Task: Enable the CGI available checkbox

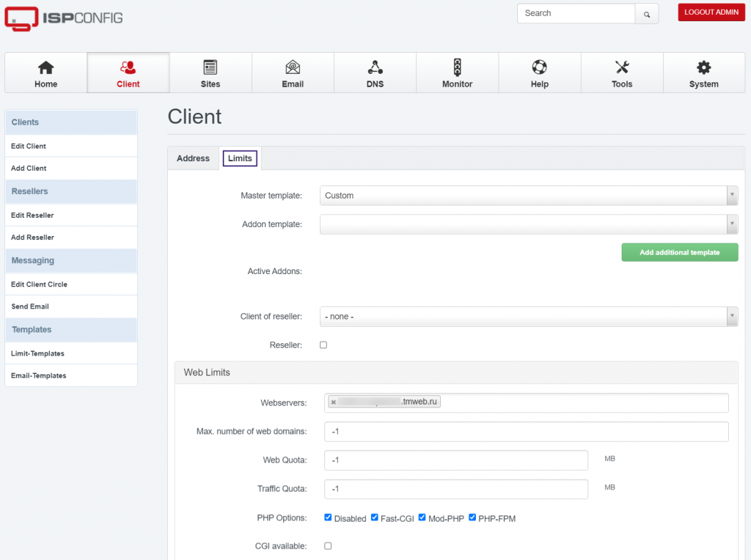Action: point(328,545)
